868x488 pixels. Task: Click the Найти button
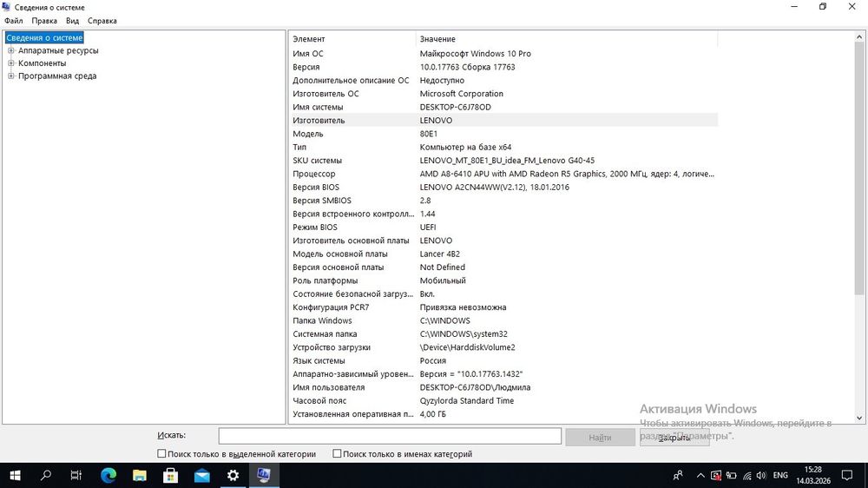click(600, 437)
